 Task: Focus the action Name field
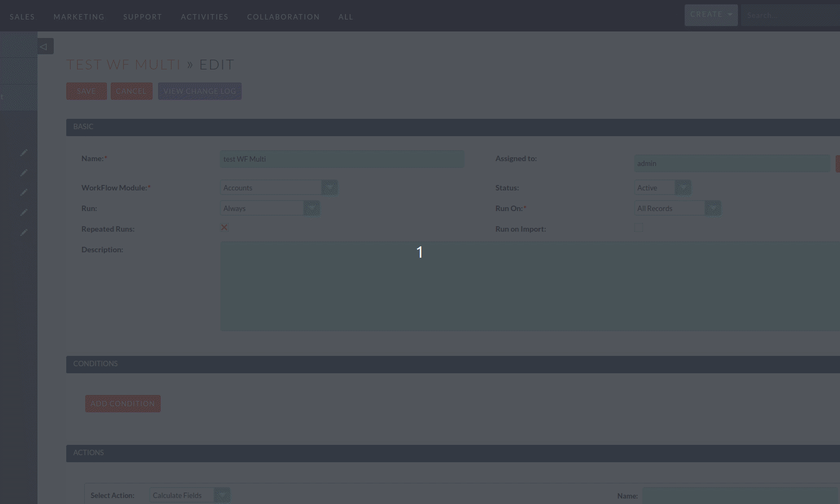(741, 496)
